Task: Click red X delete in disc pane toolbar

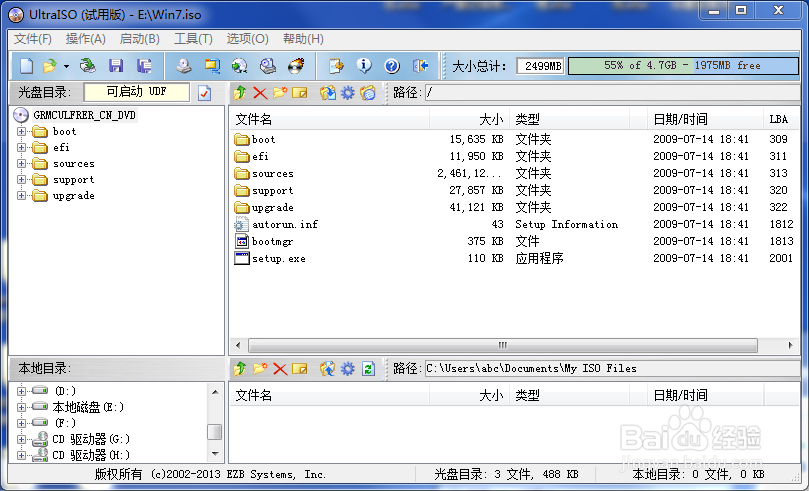Action: pyautogui.click(x=260, y=93)
